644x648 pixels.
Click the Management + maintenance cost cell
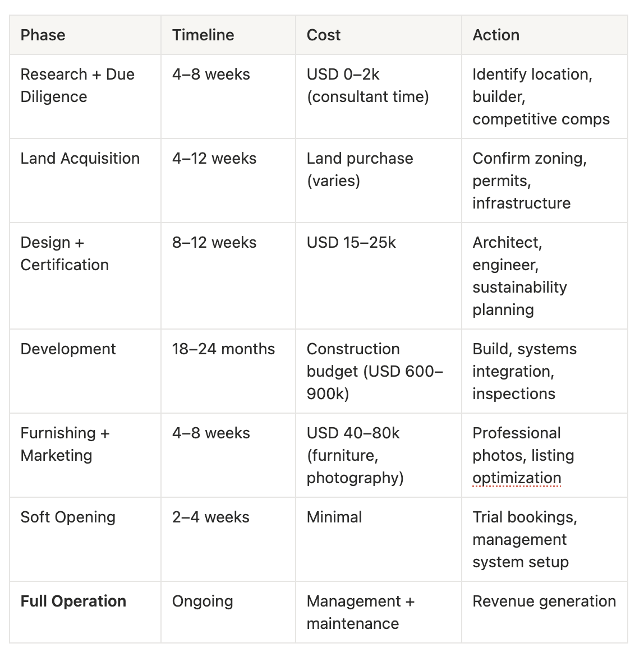379,612
